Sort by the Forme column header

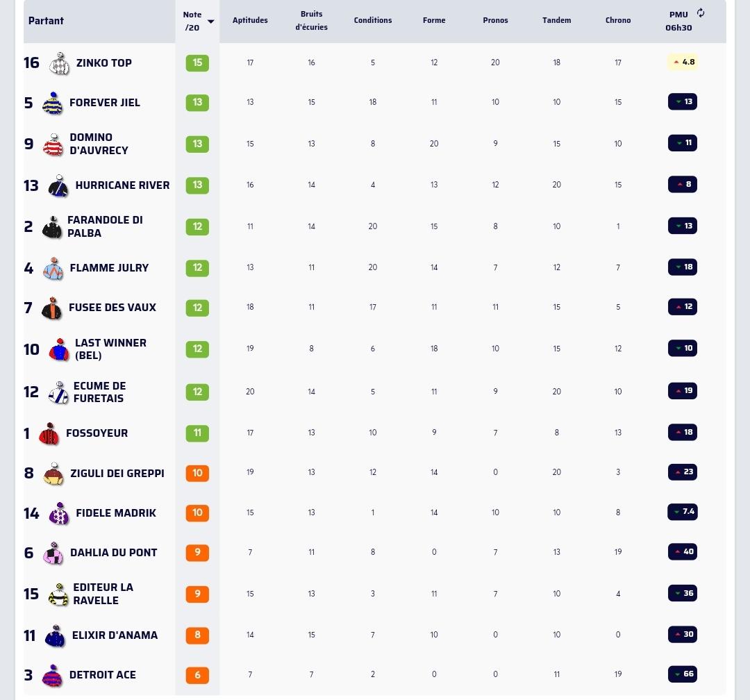pos(434,20)
